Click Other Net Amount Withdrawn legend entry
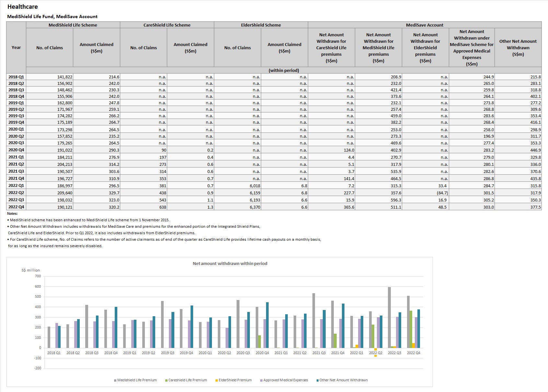Viewport: 548px width, 392px height. (x=342, y=380)
